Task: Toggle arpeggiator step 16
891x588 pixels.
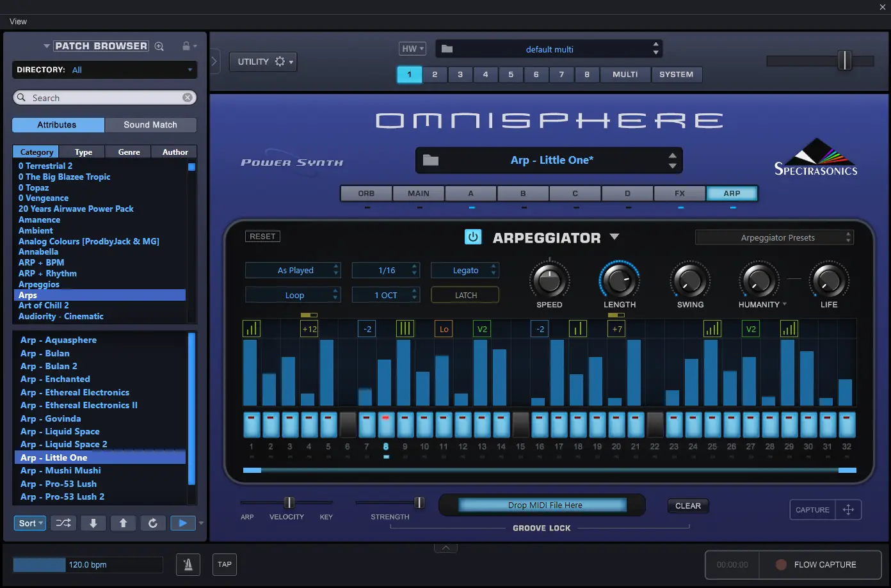Action: coord(540,424)
